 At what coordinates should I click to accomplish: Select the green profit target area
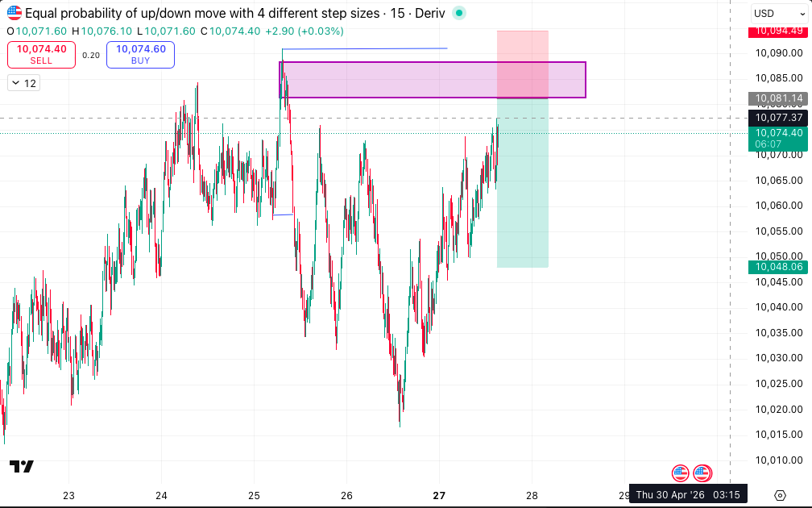523,182
